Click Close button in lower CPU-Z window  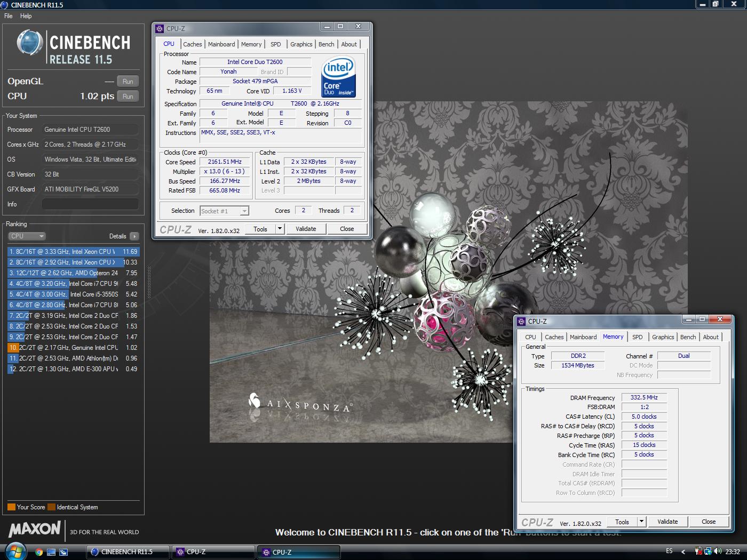[x=709, y=522]
